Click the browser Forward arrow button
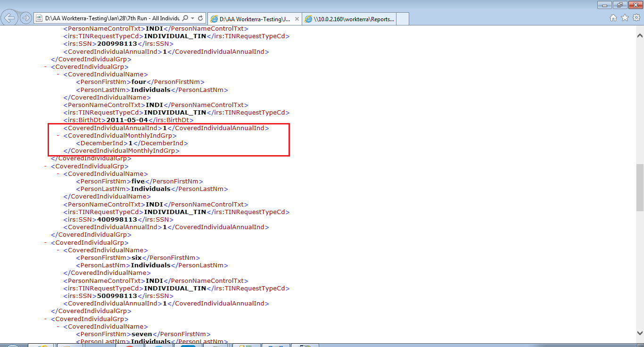 (x=26, y=18)
